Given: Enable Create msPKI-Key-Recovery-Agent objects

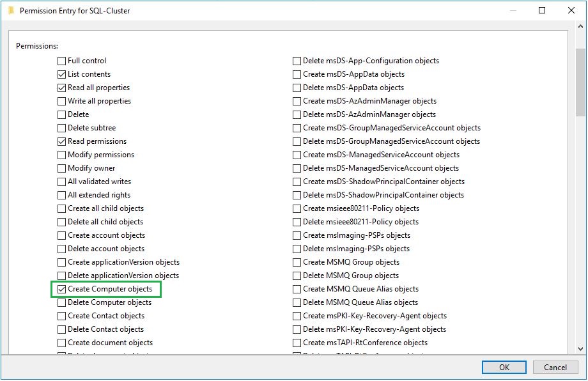Looking at the screenshot, I should [297, 316].
